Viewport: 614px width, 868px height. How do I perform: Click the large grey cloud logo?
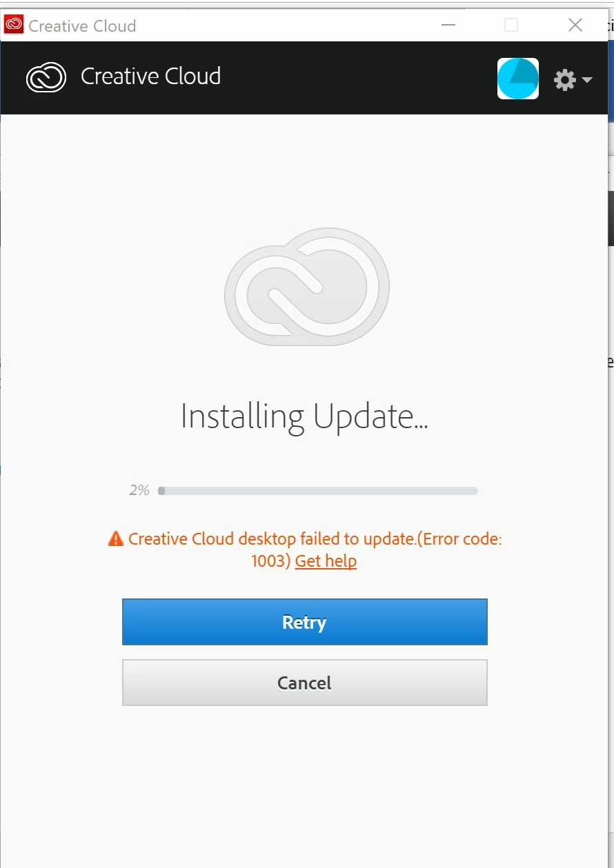(x=307, y=287)
